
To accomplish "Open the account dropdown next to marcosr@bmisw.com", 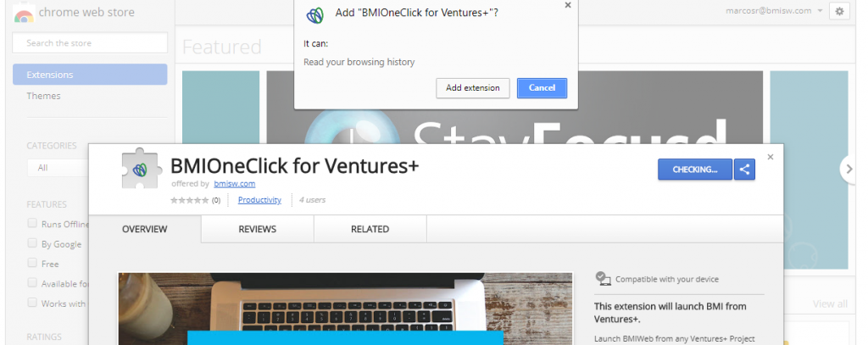I will [820, 11].
